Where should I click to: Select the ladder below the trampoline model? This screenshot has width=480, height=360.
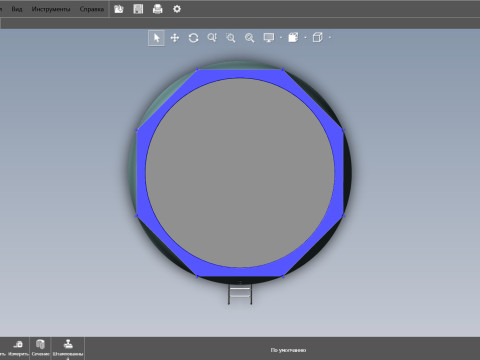pos(240,294)
